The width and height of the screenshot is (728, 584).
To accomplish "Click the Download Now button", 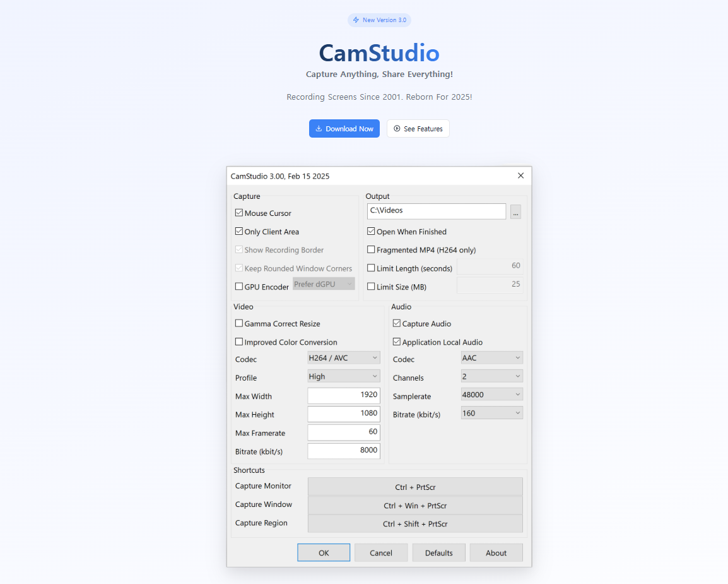I will 344,129.
